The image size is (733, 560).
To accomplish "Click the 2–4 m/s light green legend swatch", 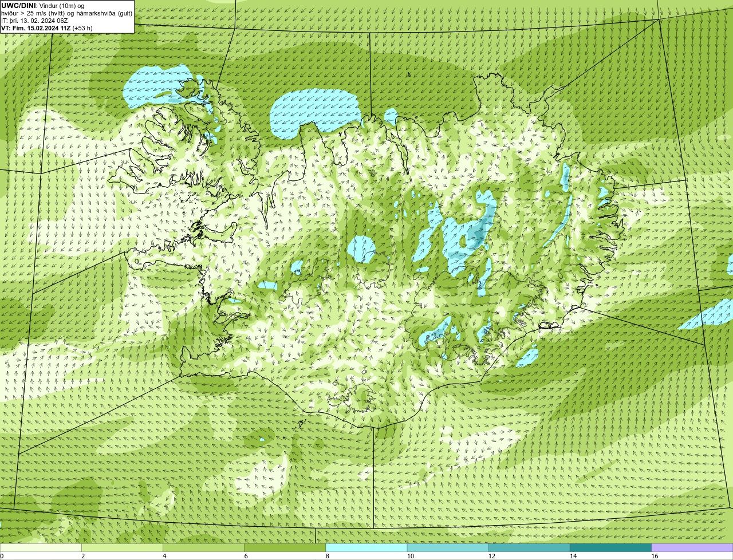I will point(122,548).
